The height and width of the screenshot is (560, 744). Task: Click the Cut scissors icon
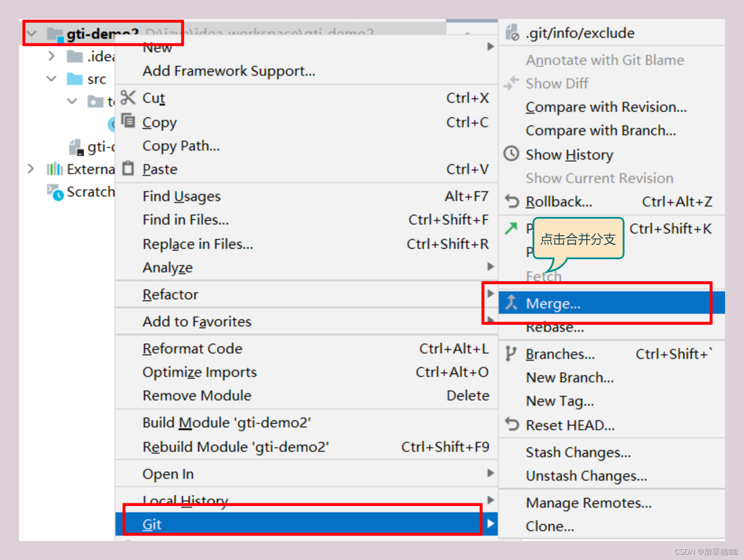click(128, 97)
